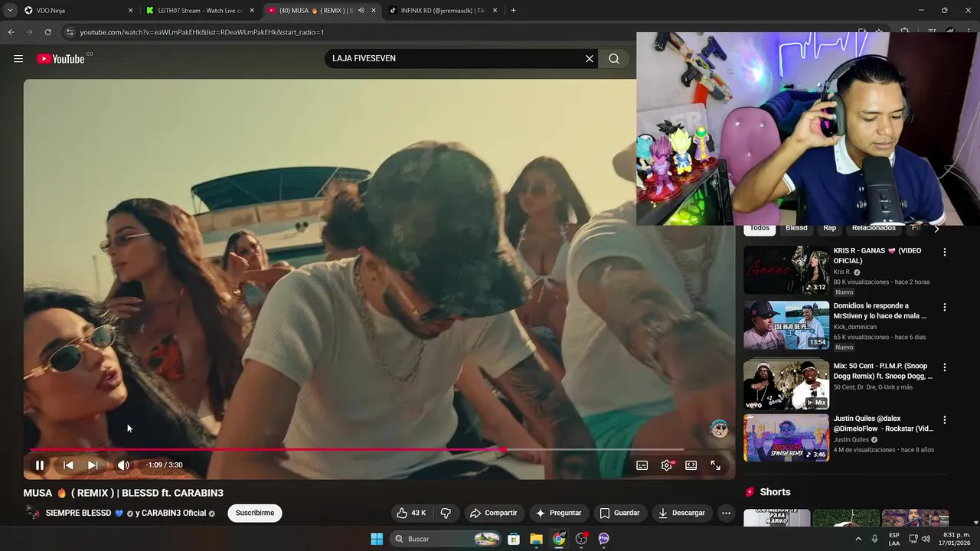Go back in browser history
This screenshot has height=551, width=980.
pyautogui.click(x=11, y=32)
